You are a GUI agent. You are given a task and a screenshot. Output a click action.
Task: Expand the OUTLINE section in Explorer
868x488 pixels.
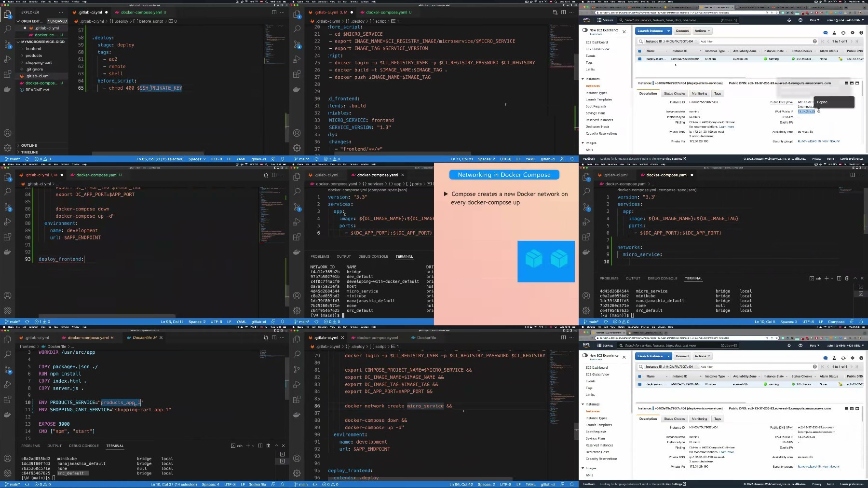point(29,145)
